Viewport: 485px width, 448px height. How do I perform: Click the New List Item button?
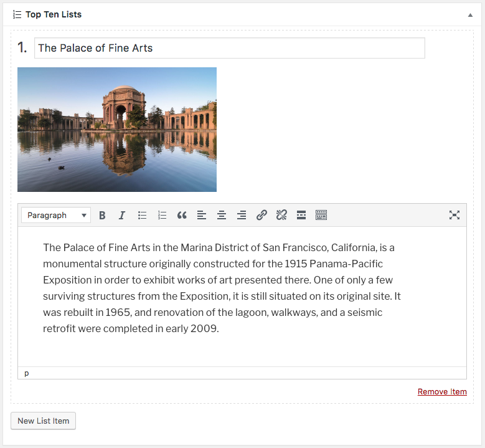click(x=44, y=421)
